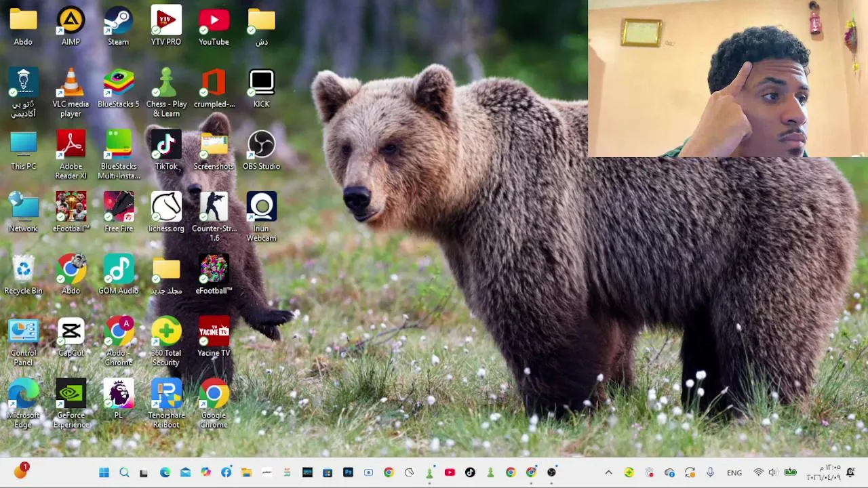Open the Iriun Webcam shortcut
This screenshot has width=868, height=488.
click(261, 218)
